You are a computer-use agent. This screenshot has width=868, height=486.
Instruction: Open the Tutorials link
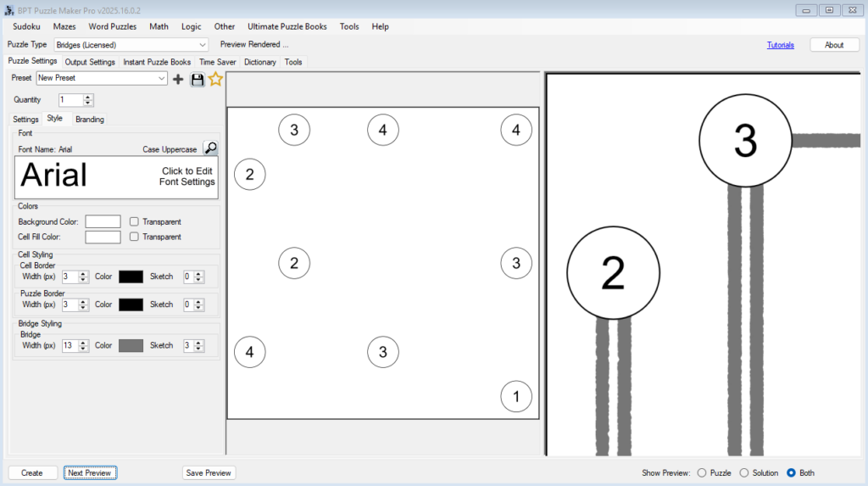click(781, 45)
